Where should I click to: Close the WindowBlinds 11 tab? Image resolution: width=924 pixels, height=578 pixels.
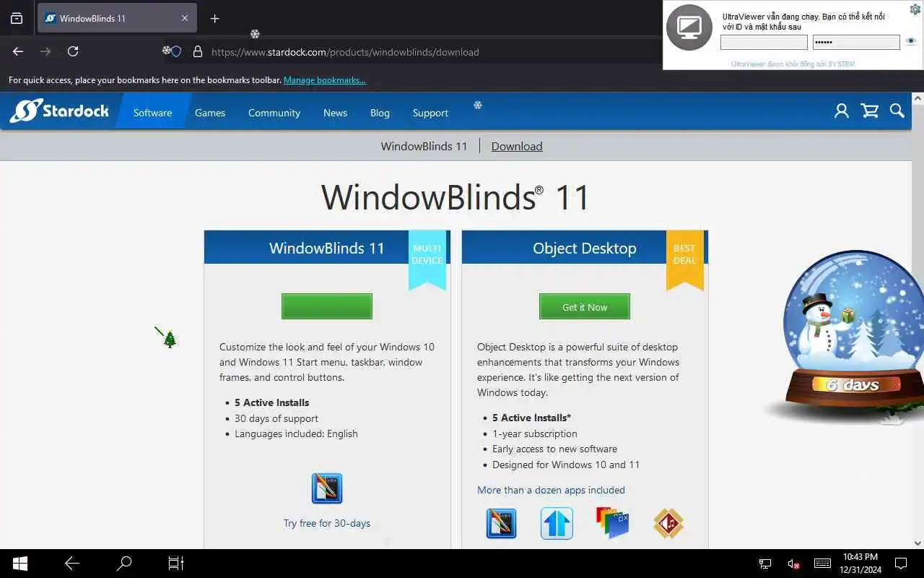pos(185,19)
